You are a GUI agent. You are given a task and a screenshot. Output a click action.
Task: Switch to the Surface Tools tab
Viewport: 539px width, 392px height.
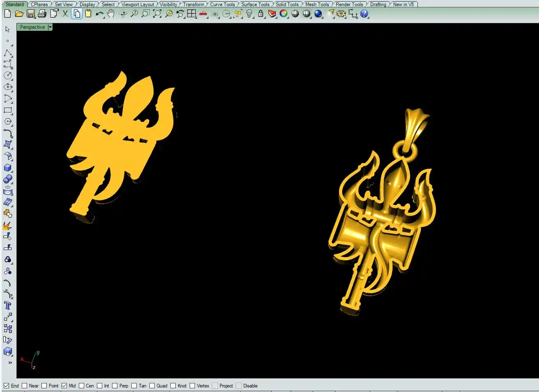[255, 5]
